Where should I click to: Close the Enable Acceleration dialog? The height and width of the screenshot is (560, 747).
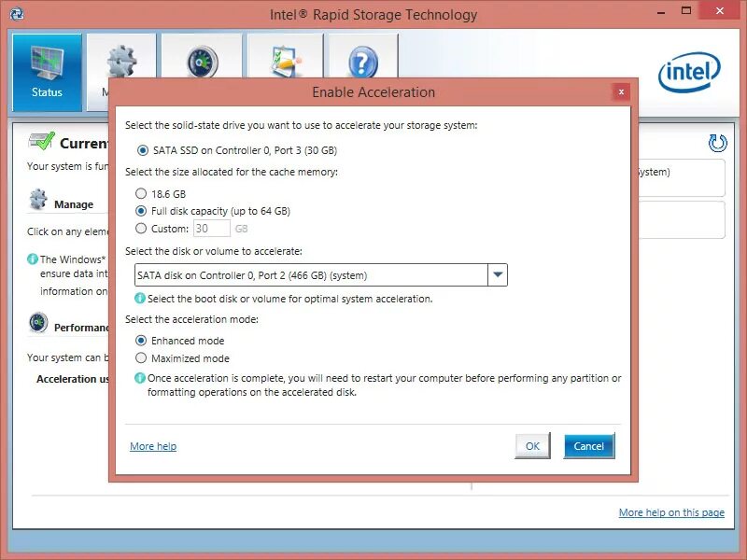pos(621,91)
